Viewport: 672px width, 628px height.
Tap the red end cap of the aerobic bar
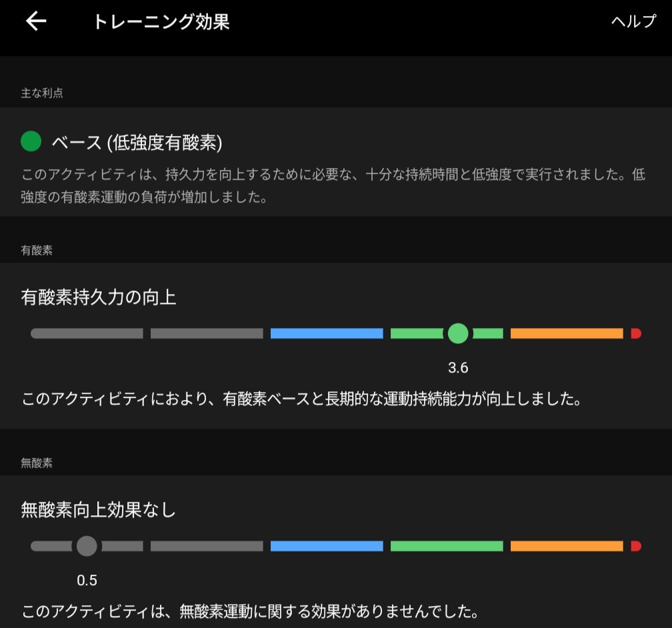pyautogui.click(x=635, y=333)
